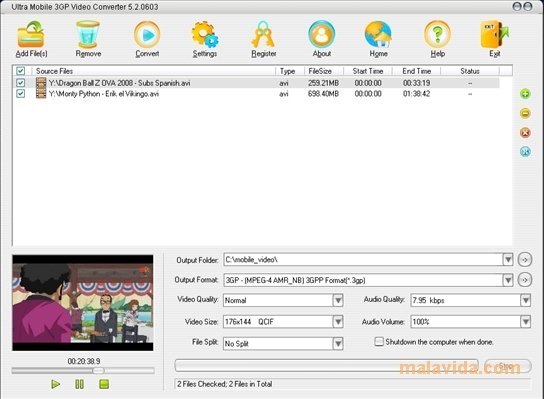
Task: Uncheck the Dragon Ball Z file checkbox
Action: 20,83
